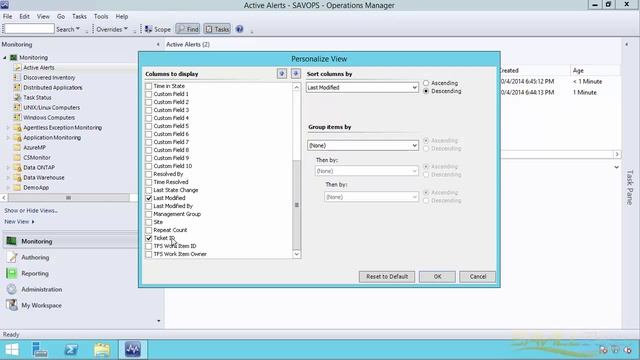Open the View menu

pyautogui.click(x=43, y=16)
